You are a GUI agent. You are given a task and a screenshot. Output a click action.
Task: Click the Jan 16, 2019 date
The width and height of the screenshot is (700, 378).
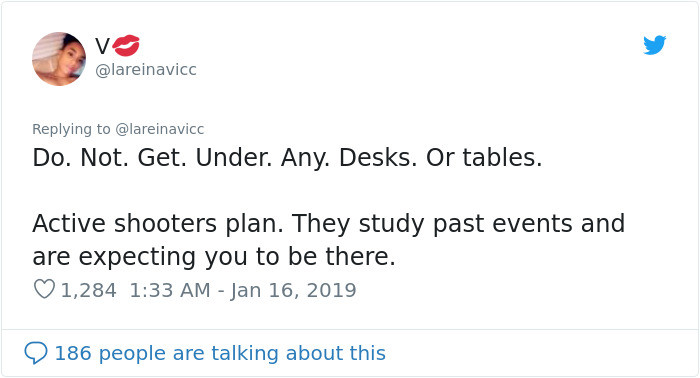[x=293, y=290]
